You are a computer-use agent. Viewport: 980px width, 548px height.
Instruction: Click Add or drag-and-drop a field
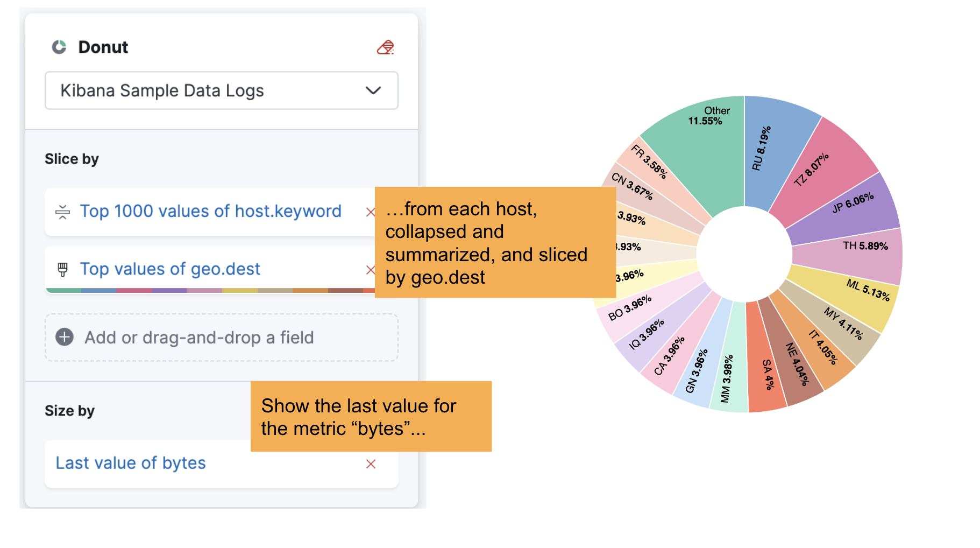pyautogui.click(x=199, y=338)
